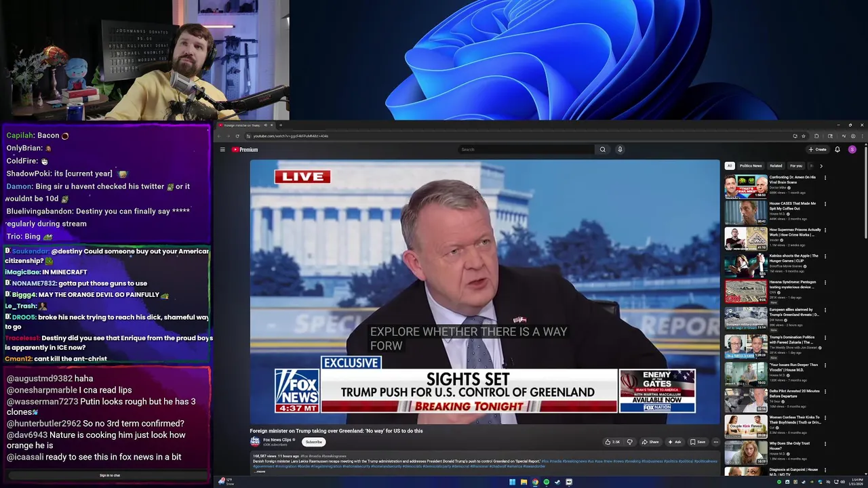Image resolution: width=868 pixels, height=488 pixels.
Task: Open Steam from the taskbar
Action: pyautogui.click(x=557, y=482)
